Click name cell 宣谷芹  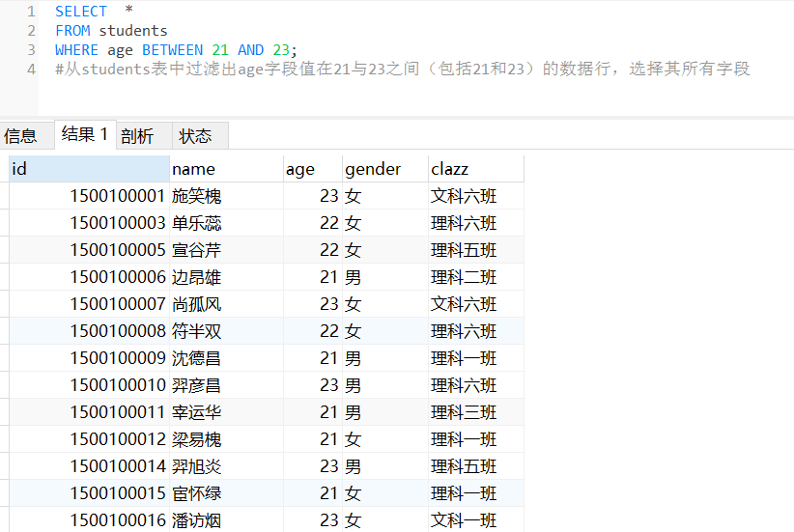coord(226,250)
